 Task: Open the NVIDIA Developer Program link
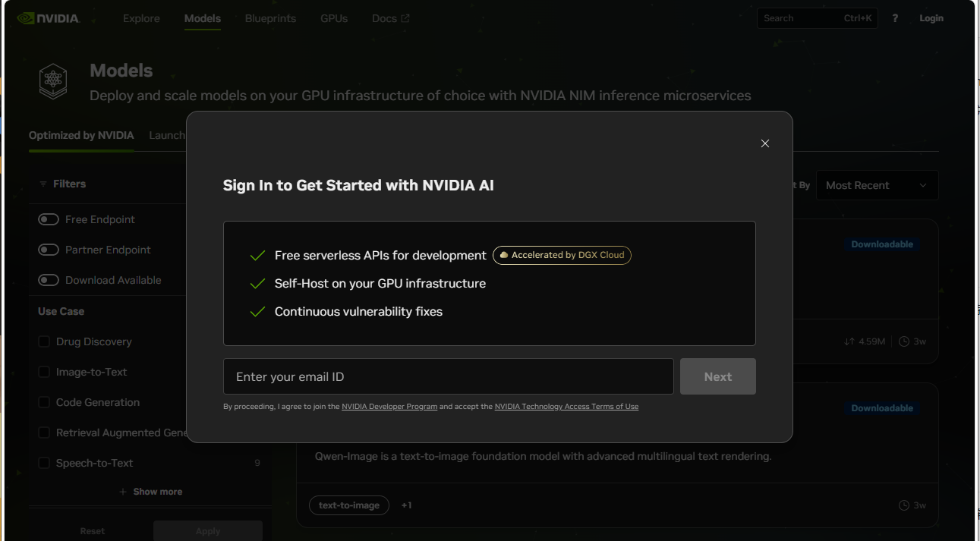click(x=389, y=407)
